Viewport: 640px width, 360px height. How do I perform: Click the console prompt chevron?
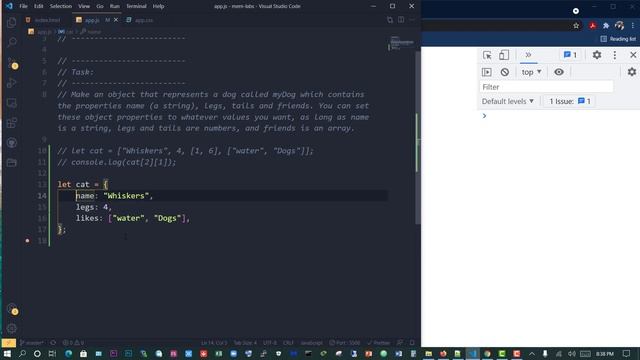point(484,116)
